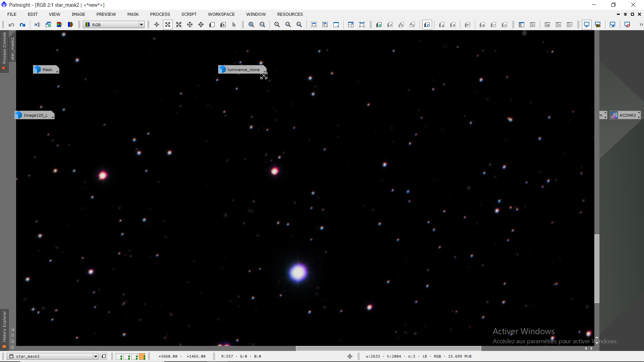The image size is (644, 362).
Task: Click the ACDNR3 process icon
Action: tap(625, 115)
